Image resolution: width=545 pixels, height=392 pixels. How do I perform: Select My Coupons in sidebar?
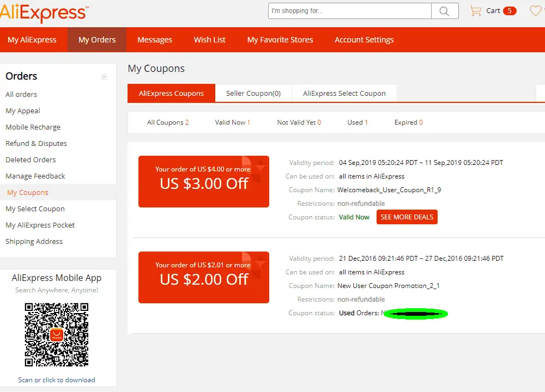coord(28,192)
